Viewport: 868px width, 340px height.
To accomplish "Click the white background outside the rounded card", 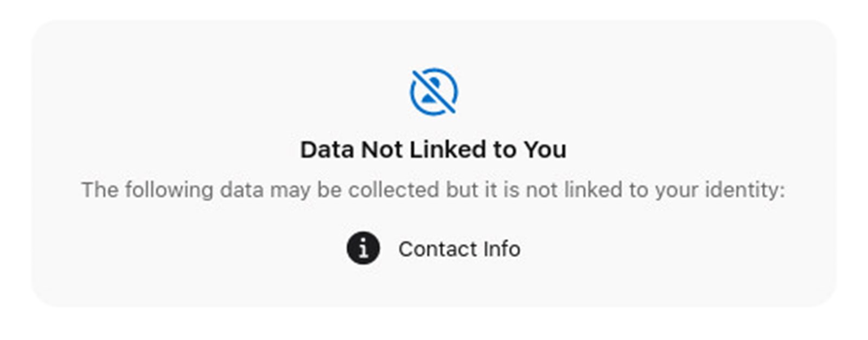I will [x=434, y=325].
